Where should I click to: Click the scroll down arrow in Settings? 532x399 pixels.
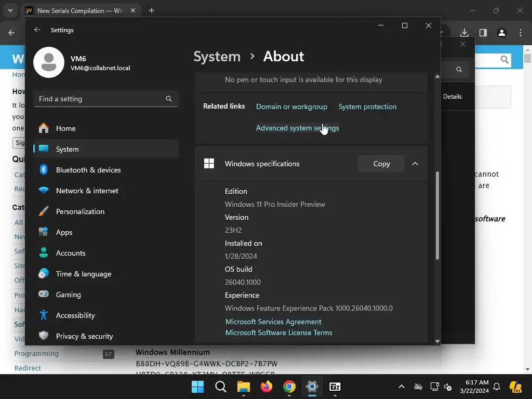point(437,341)
